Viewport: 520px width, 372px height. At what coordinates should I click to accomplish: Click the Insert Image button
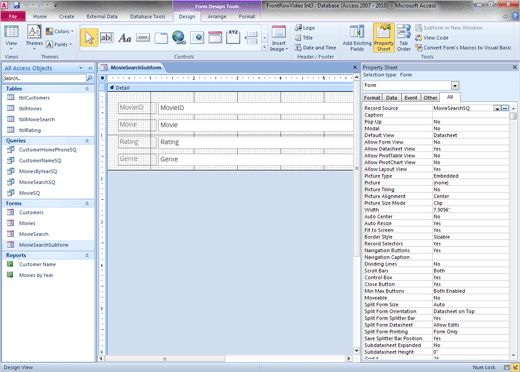279,39
